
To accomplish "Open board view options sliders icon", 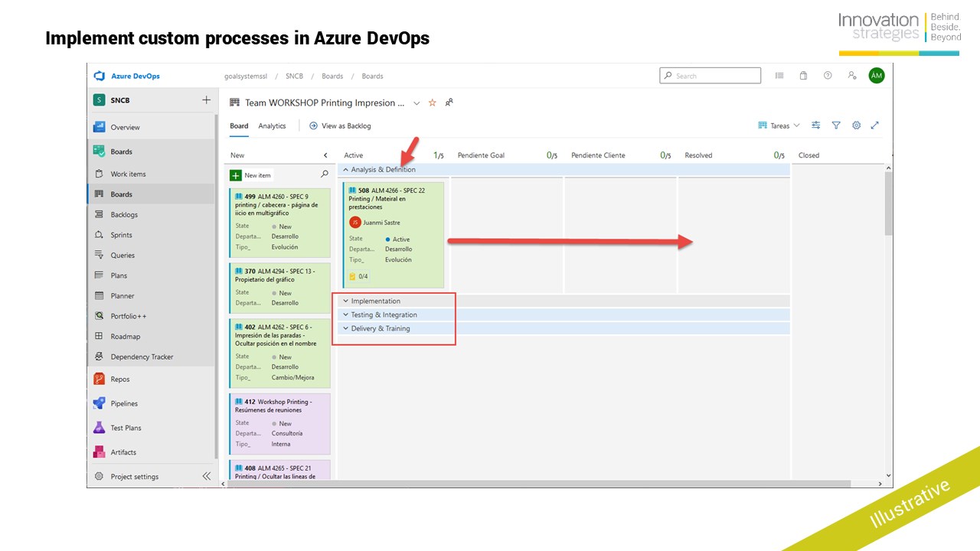I will click(816, 126).
